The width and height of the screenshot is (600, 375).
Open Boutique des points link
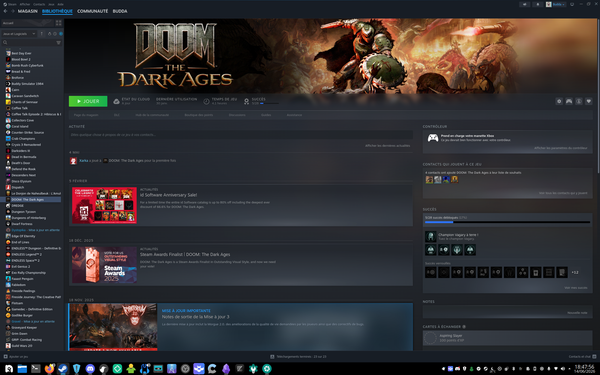199,115
